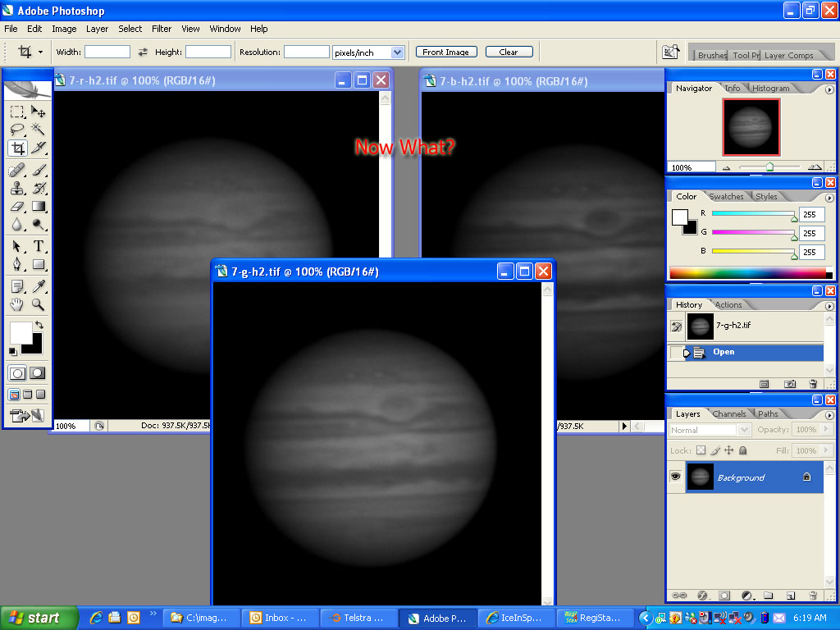Select the Slice tool
The image size is (840, 630).
(x=38, y=148)
